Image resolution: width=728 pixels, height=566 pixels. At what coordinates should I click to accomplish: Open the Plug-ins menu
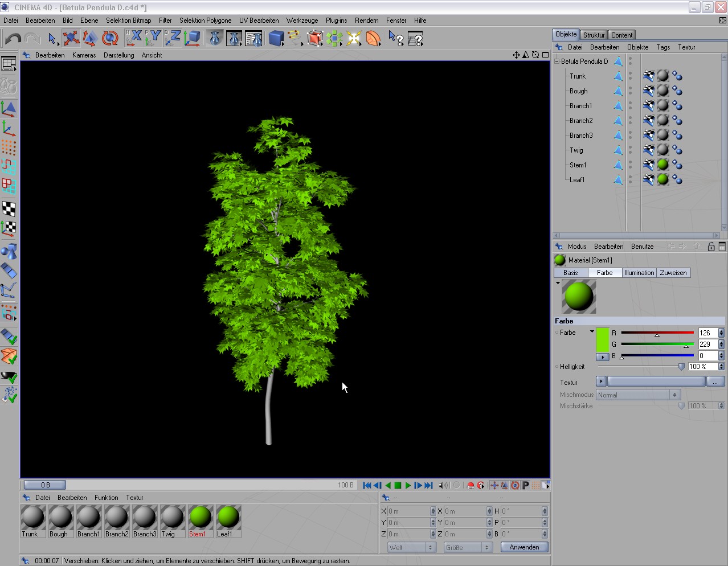pyautogui.click(x=336, y=20)
